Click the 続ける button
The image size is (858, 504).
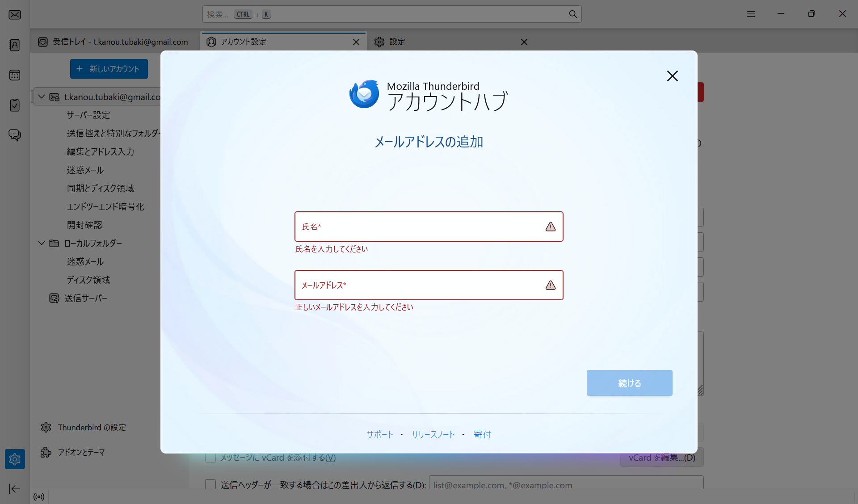click(629, 383)
